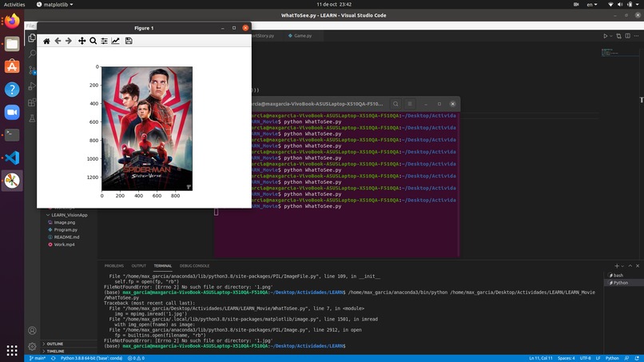Image resolution: width=644 pixels, height=362 pixels.
Task: Expand the OUTLINE section
Action: [54, 344]
